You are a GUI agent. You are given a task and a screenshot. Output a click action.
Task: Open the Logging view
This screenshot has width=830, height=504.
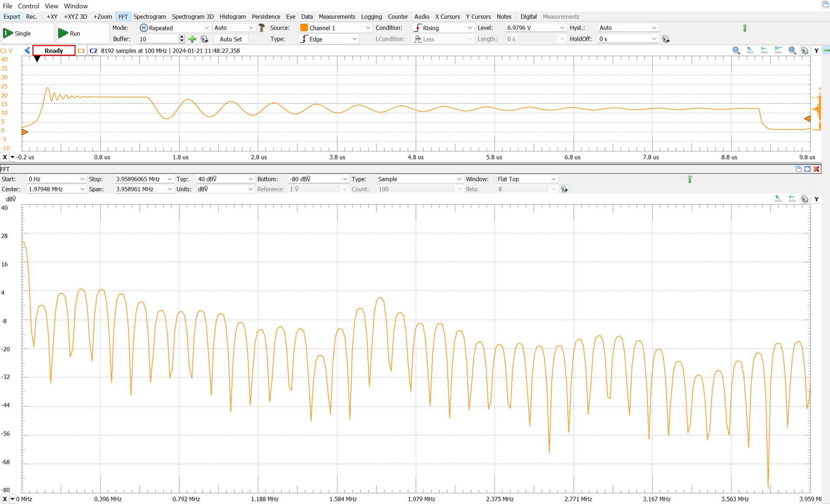tap(372, 16)
